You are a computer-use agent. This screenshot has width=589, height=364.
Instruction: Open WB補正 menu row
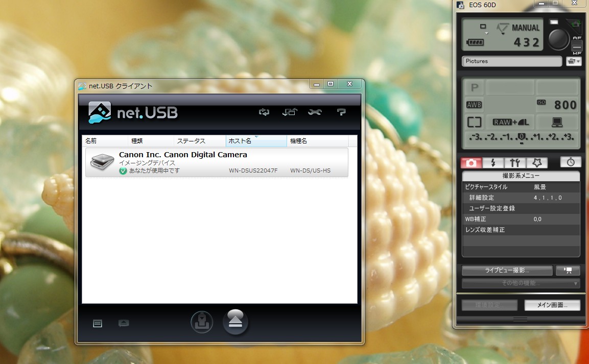click(x=521, y=219)
